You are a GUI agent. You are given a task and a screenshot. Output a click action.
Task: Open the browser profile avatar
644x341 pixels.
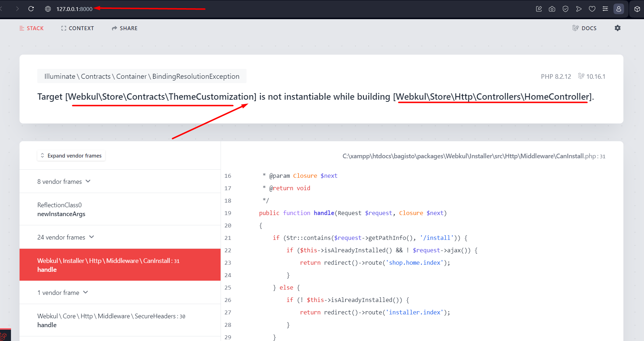point(619,9)
